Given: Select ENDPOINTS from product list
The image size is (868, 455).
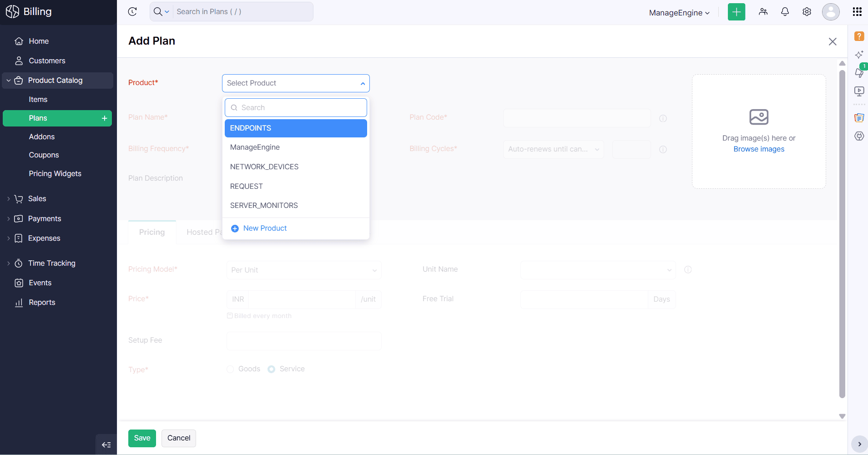Looking at the screenshot, I should [296, 128].
